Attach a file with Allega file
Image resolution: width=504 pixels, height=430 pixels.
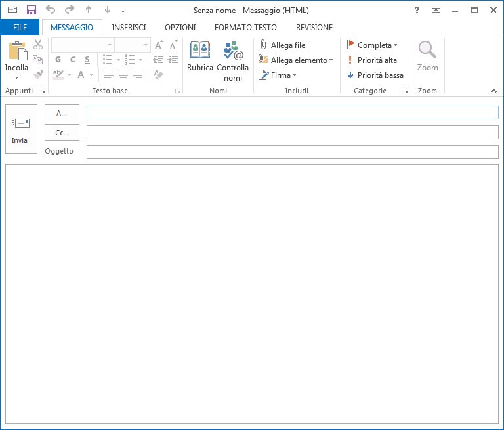click(282, 45)
